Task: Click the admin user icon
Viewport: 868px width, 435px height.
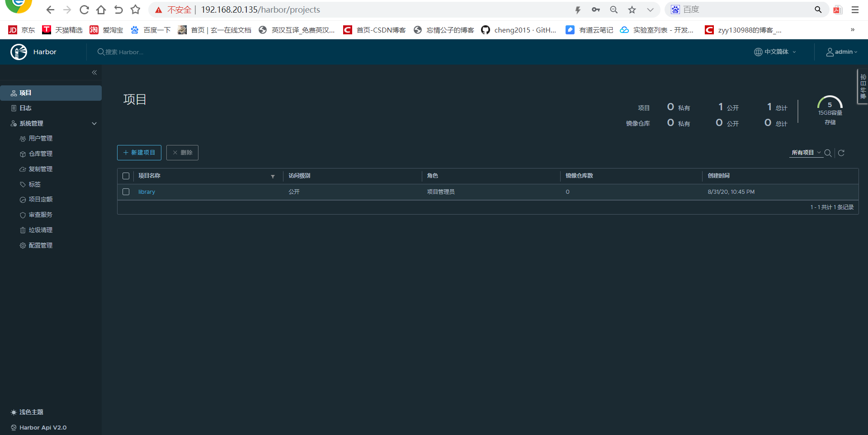Action: [x=830, y=52]
